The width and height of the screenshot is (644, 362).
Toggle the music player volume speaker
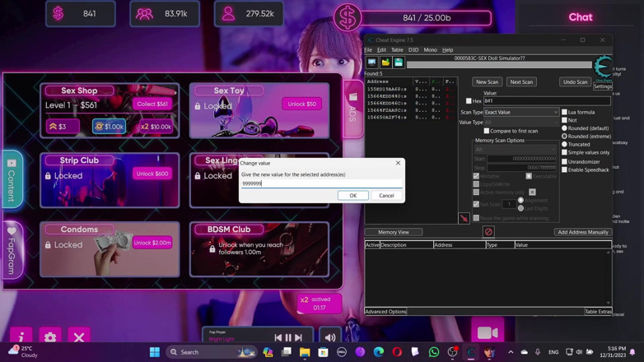[x=330, y=337]
